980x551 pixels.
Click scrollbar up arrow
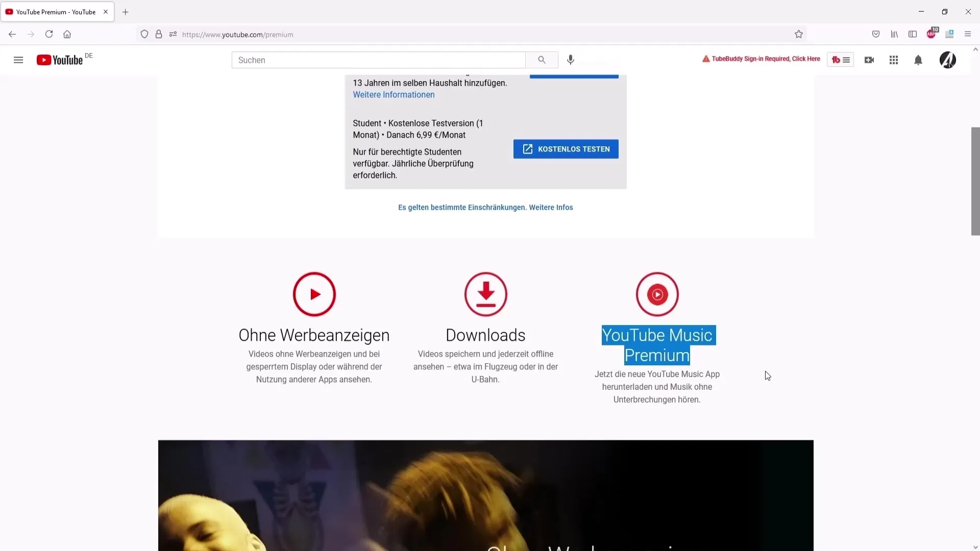[x=975, y=49]
